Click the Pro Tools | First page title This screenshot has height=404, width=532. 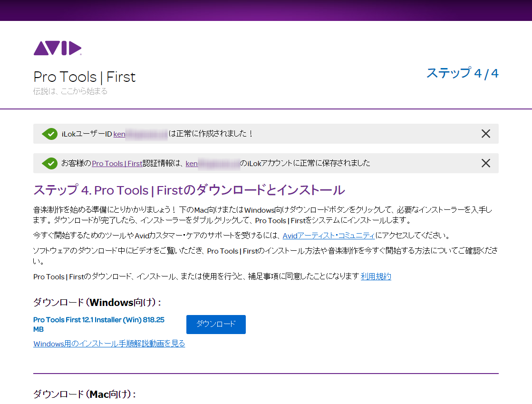[x=85, y=77]
